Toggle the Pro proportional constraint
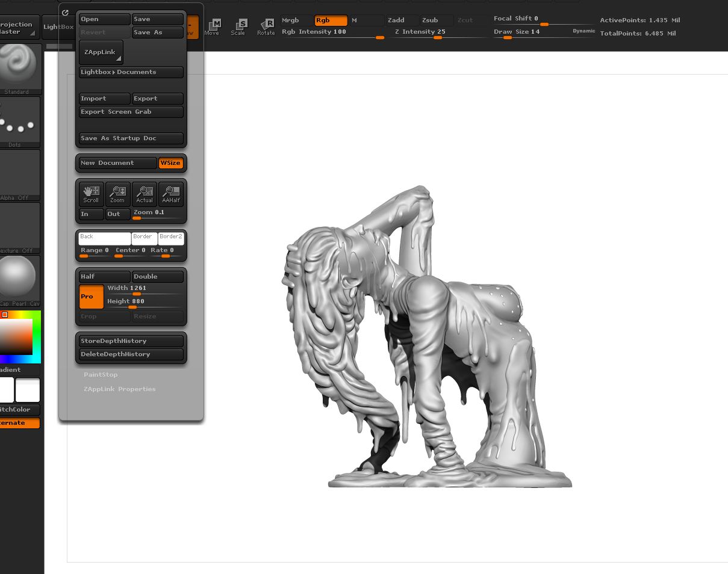 (92, 297)
